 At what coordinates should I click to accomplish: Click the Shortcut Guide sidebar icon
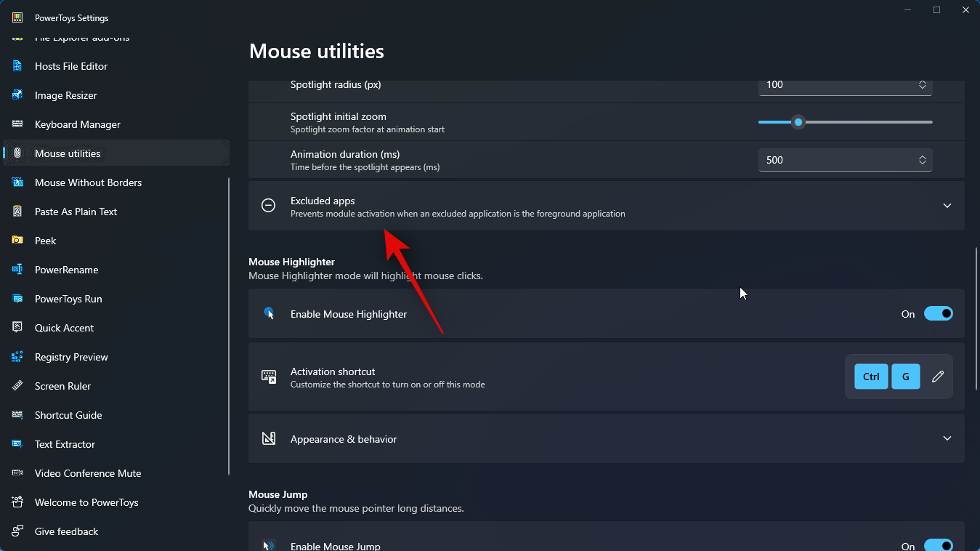point(17,415)
